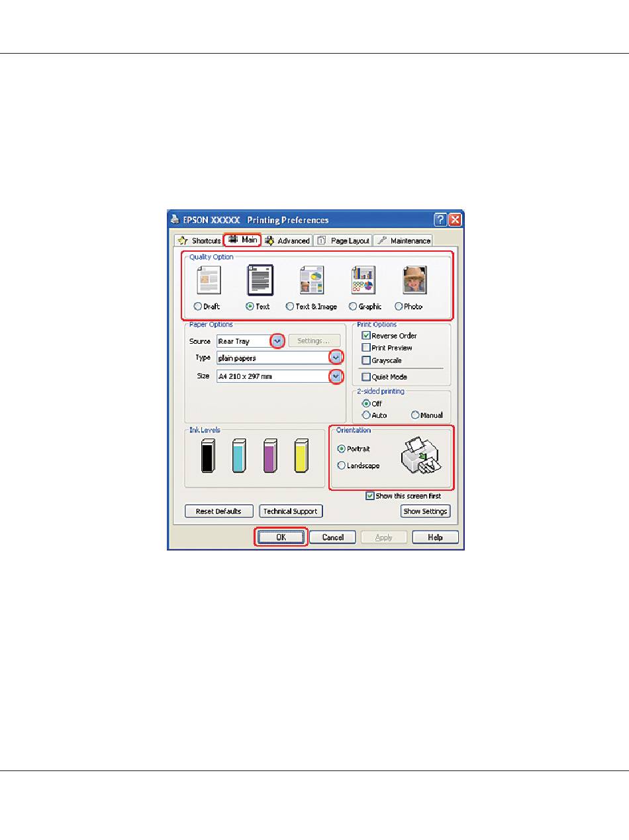Image resolution: width=629 pixels, height=840 pixels.
Task: Switch to the Advanced tab
Action: pos(287,240)
